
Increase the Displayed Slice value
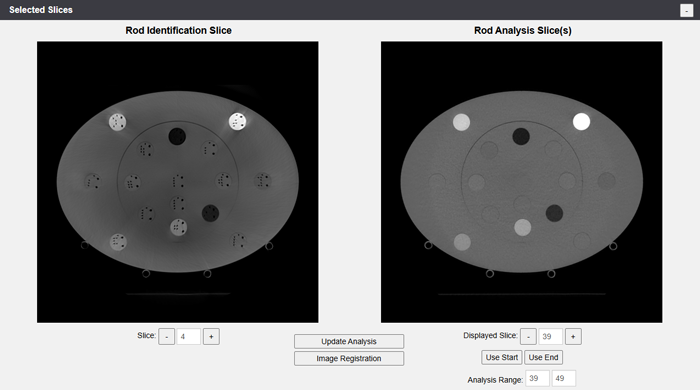point(573,336)
